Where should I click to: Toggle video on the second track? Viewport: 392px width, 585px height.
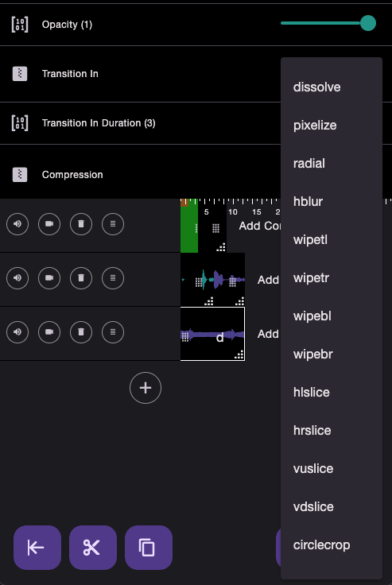tap(49, 278)
